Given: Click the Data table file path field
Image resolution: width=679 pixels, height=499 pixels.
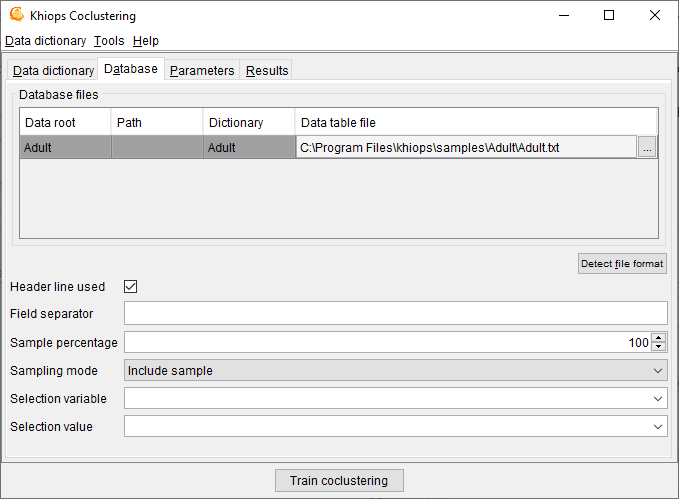Looking at the screenshot, I should 465,147.
